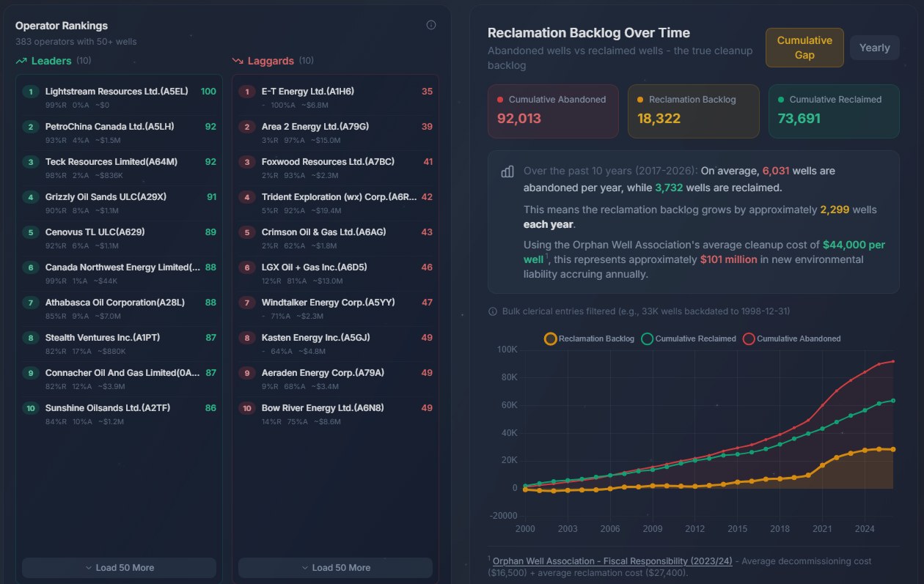Viewport: 924px width, 584px height.
Task: Click red dot on Cumulative Abandoned card
Action: [500, 100]
